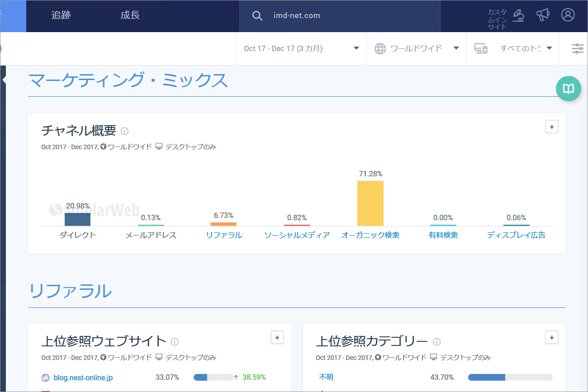Open the ソーシャルメディア channel link
This screenshot has height=392, width=588.
tap(297, 235)
